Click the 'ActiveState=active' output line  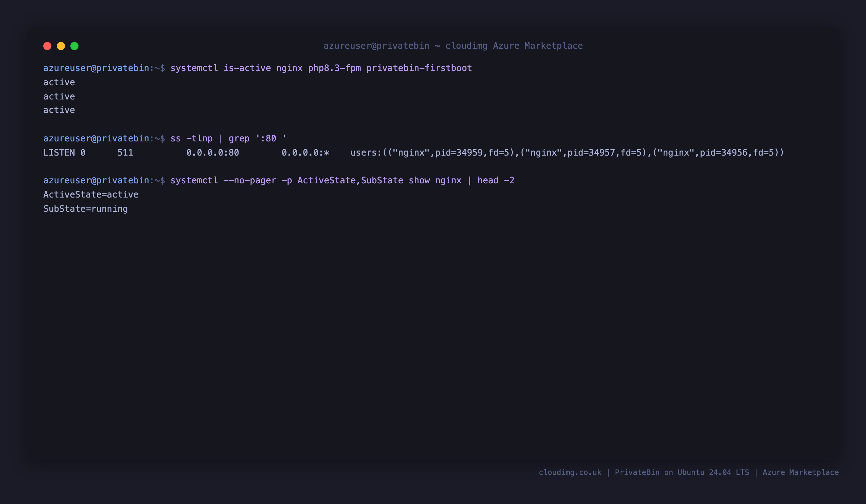91,194
